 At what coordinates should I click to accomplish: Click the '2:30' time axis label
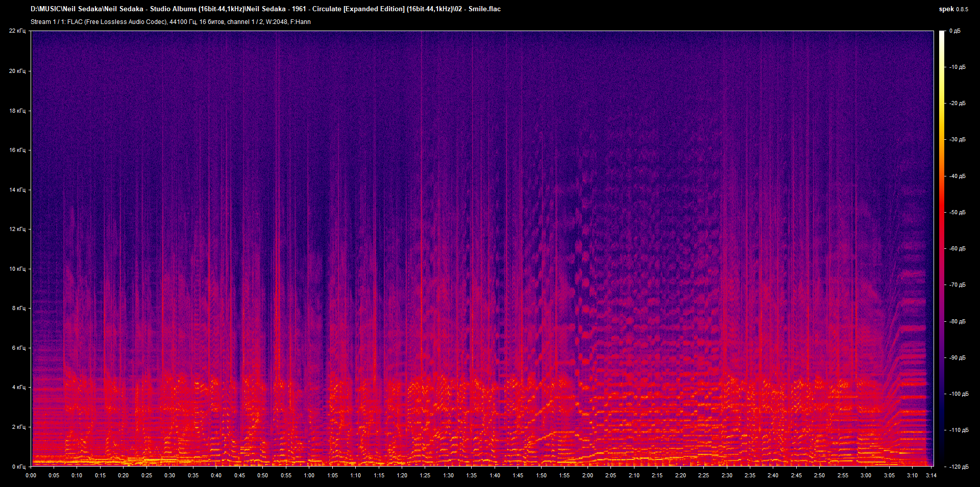[727, 475]
